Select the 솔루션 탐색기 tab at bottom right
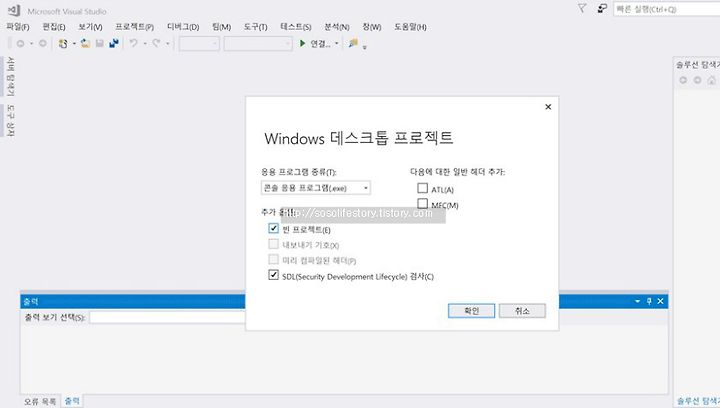The image size is (720, 408). [x=698, y=401]
